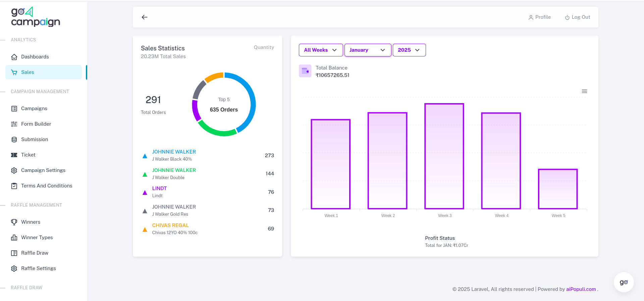Open the Ticket menu label

[28, 155]
